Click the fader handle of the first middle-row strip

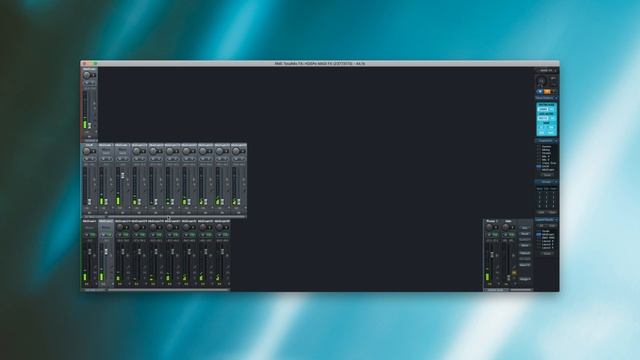tap(89, 202)
